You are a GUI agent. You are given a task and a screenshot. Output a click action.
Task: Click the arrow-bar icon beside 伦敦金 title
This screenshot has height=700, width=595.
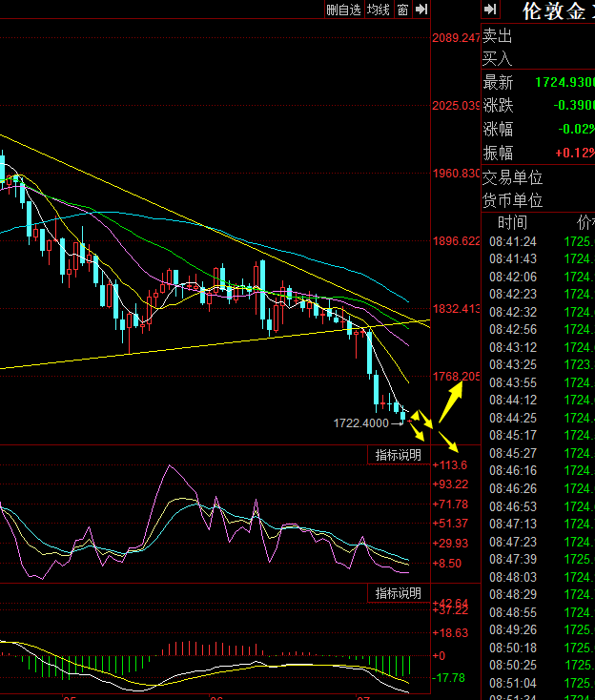pyautogui.click(x=490, y=10)
